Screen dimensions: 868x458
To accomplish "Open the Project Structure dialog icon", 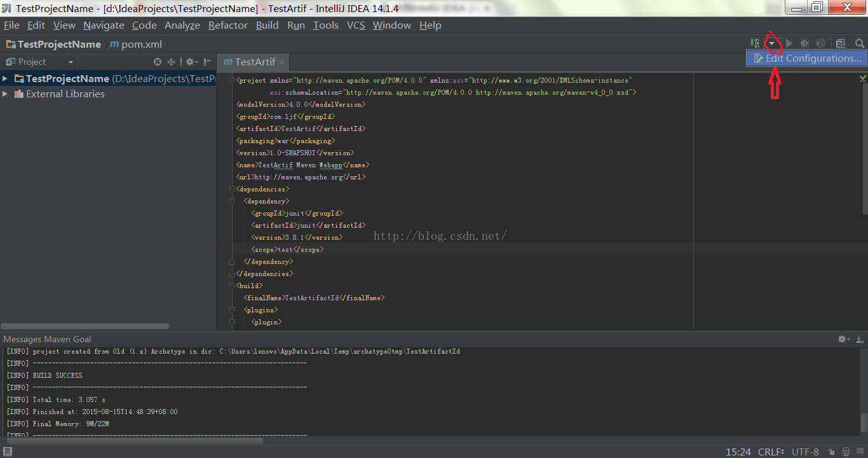I will (841, 43).
